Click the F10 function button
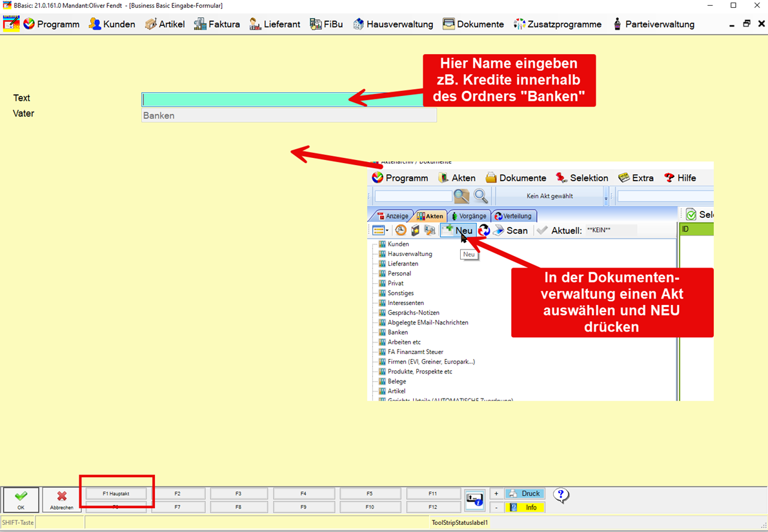This screenshot has width=768, height=532. (370, 507)
